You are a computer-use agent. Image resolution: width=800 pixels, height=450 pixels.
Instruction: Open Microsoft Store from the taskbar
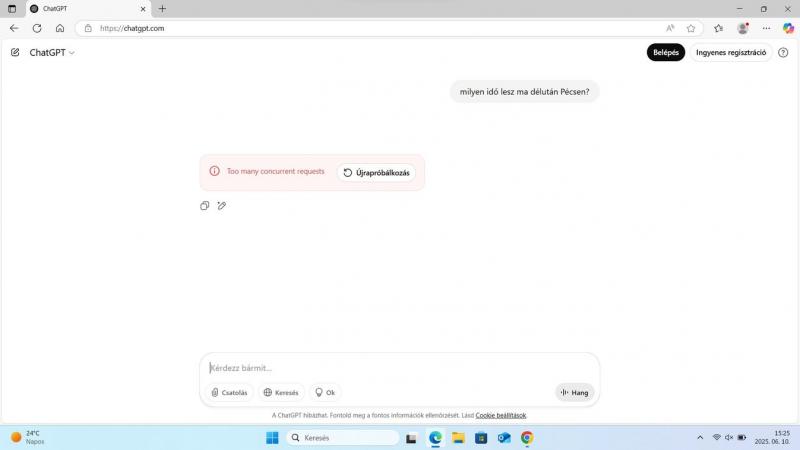click(x=481, y=438)
